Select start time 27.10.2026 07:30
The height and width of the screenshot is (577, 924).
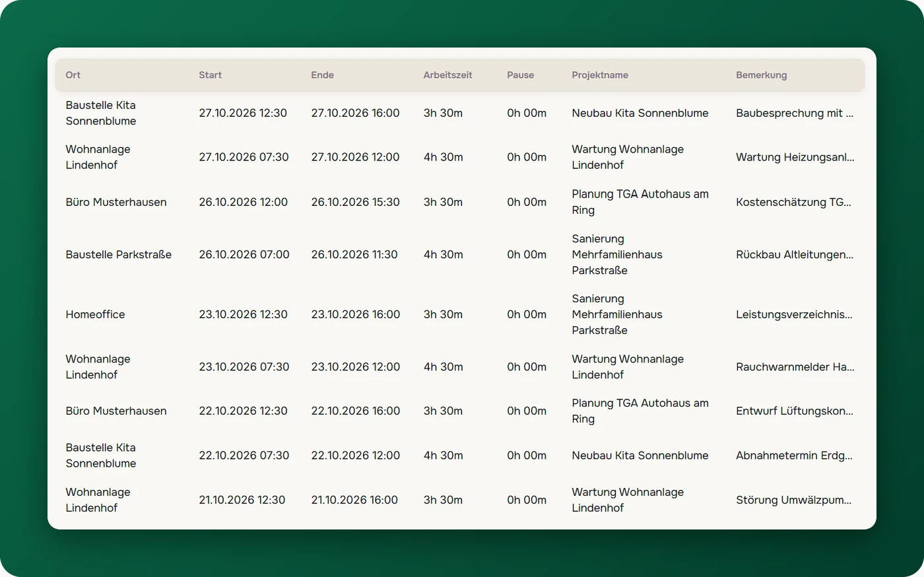coord(244,157)
